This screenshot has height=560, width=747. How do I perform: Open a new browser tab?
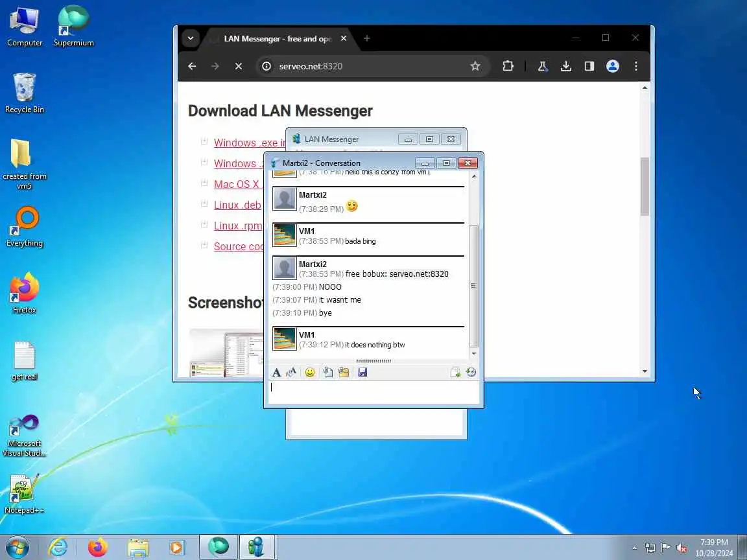point(366,39)
